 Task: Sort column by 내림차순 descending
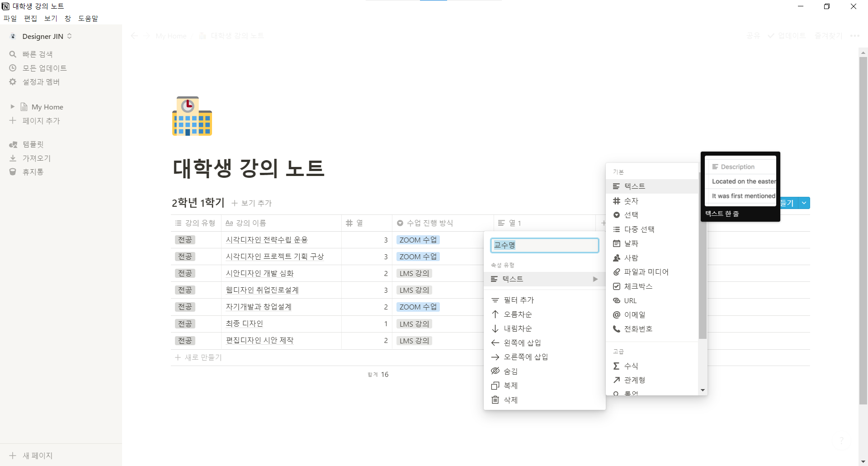point(544,328)
